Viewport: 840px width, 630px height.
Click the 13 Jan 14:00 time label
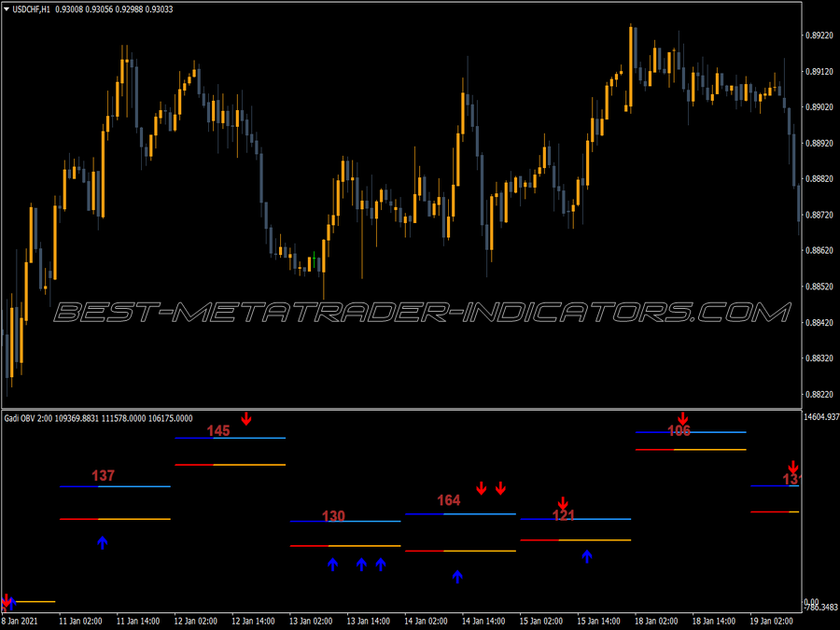[368, 621]
